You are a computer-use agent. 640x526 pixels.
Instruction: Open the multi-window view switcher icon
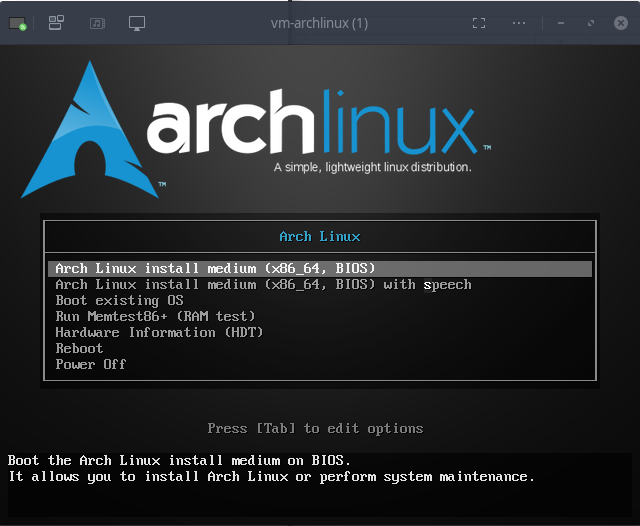click(x=57, y=23)
